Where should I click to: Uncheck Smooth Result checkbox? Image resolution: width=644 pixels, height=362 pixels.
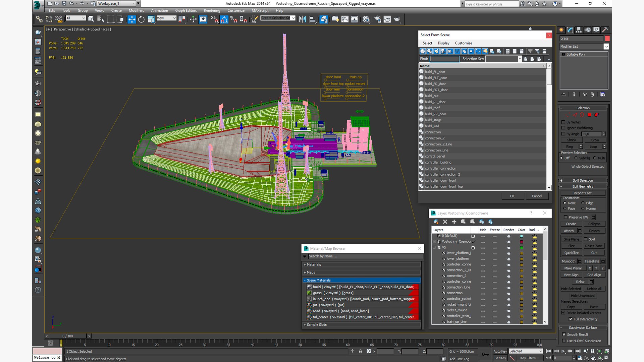point(564,335)
